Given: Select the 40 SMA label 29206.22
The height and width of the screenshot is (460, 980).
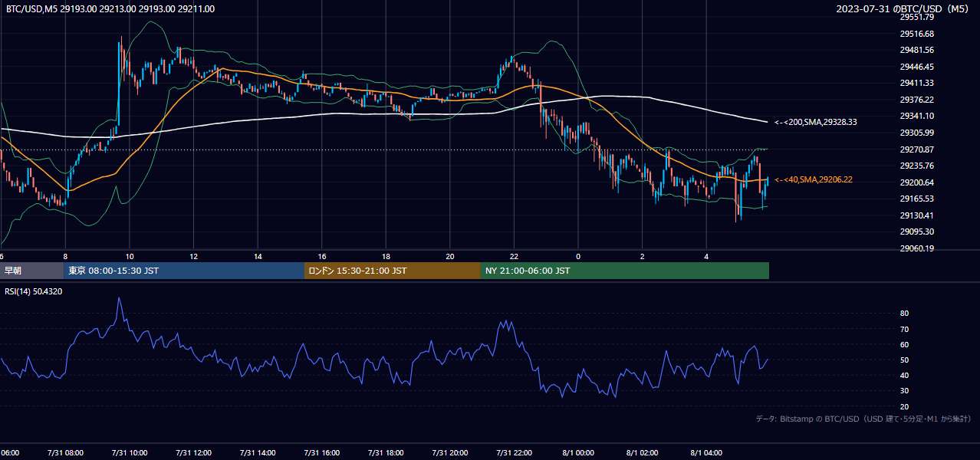Looking at the screenshot, I should tap(814, 179).
